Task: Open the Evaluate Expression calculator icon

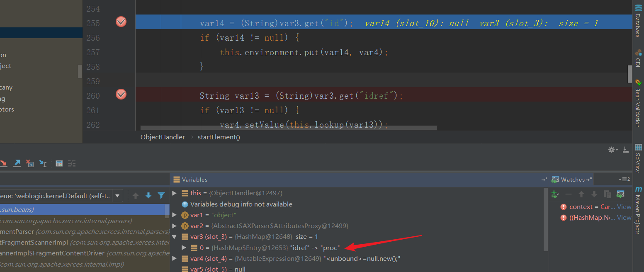Action: [x=59, y=163]
